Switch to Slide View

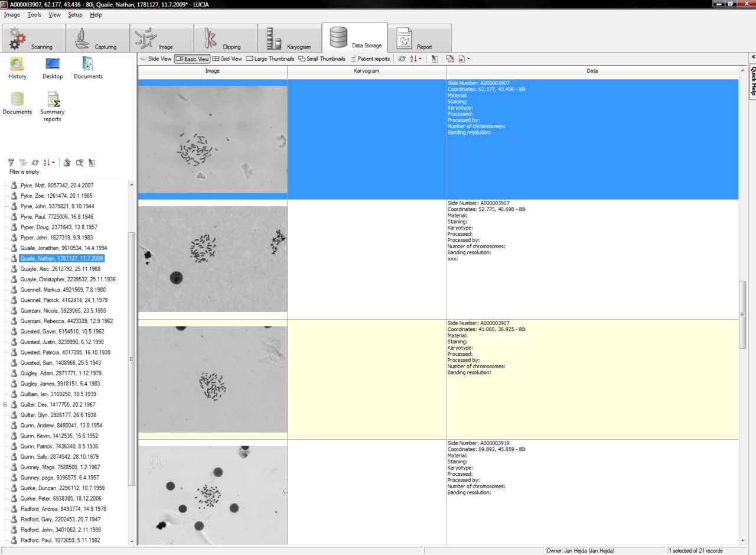point(155,59)
